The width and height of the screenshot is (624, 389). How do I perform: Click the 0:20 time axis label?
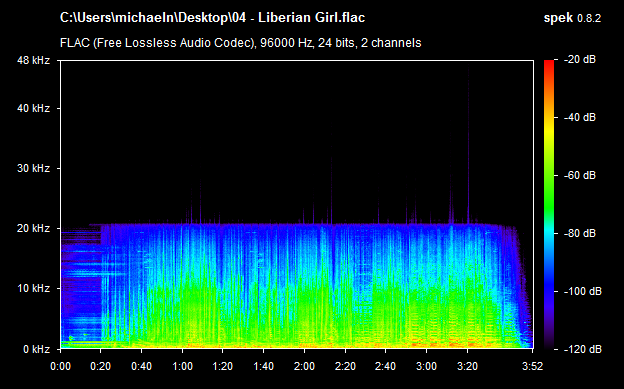[101, 366]
